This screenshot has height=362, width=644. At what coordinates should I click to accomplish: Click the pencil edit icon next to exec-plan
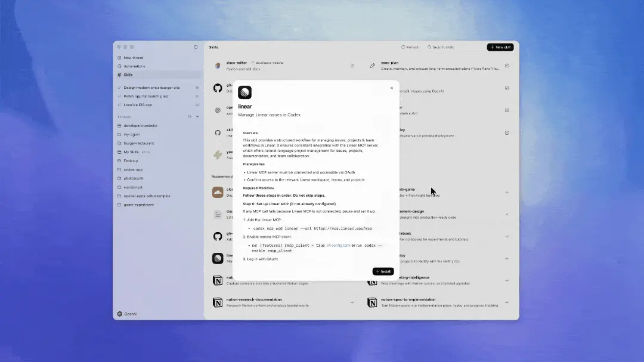[372, 66]
